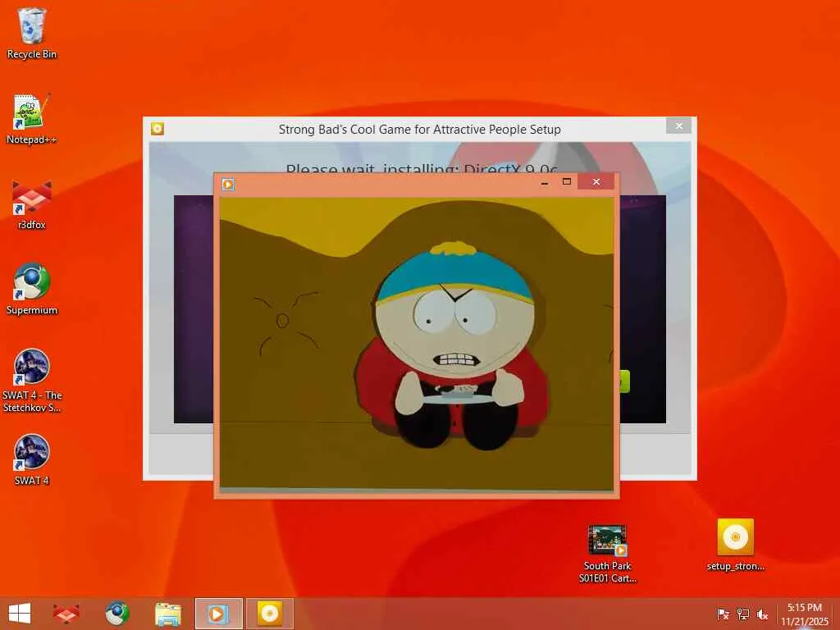Launch the SWAT 4 desktop shortcut
This screenshot has width=840, height=630.
[x=32, y=459]
